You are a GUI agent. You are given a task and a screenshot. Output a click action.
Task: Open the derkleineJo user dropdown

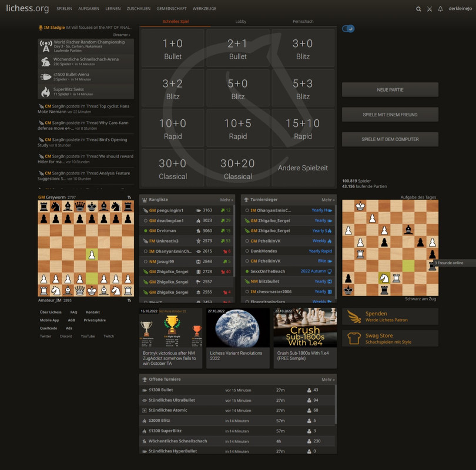point(460,9)
